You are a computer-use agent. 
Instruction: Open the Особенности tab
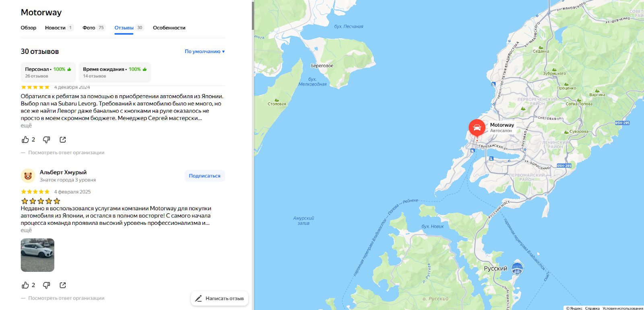(x=169, y=28)
